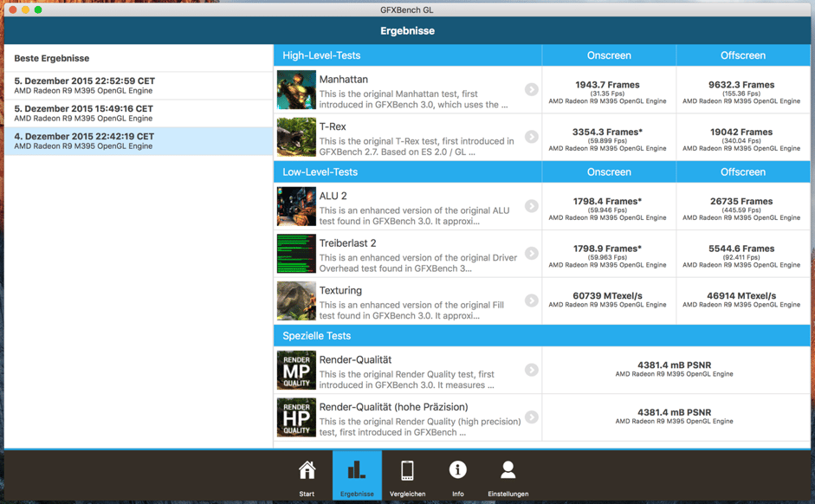Image resolution: width=815 pixels, height=504 pixels.
Task: Click ALU 2 offscreen 26735 Frames result
Action: 741,201
